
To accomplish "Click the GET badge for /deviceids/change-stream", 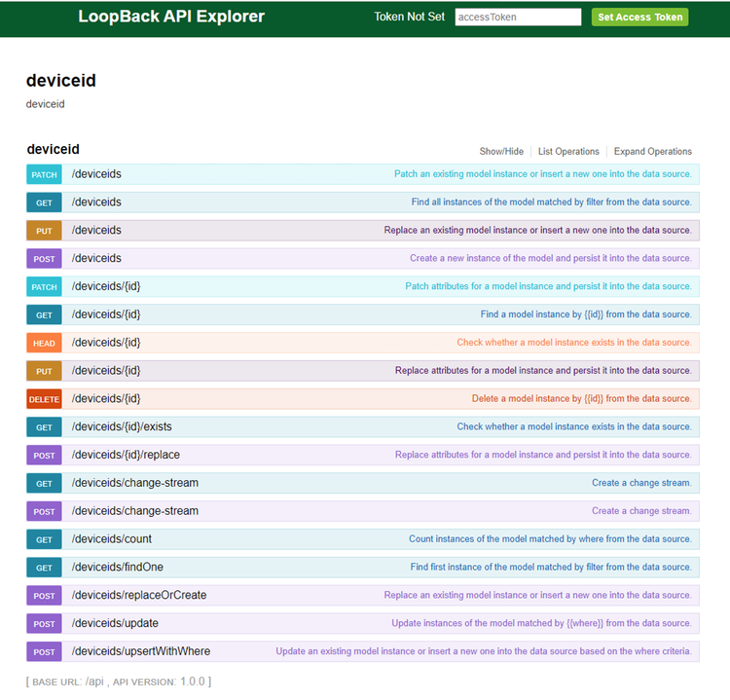I will pos(44,484).
